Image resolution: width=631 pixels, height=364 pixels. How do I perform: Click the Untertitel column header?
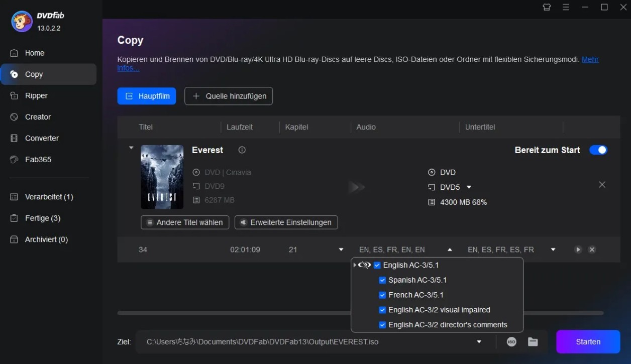[x=480, y=127]
